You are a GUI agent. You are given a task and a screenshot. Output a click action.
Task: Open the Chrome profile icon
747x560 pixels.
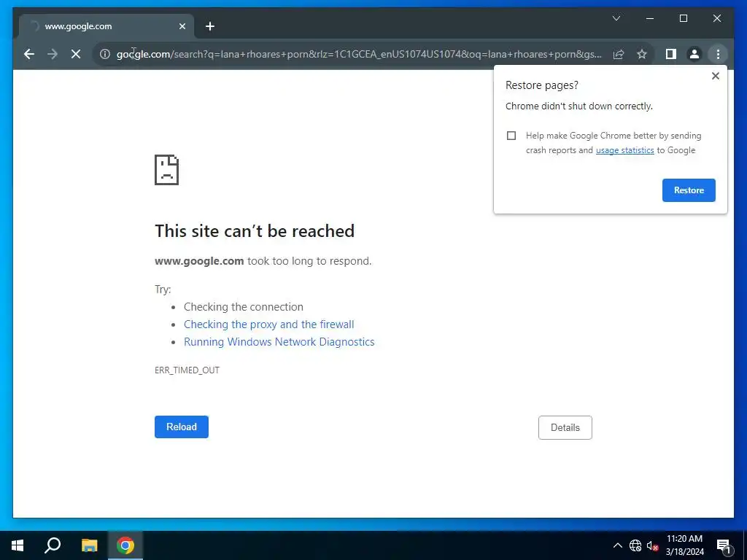(694, 54)
